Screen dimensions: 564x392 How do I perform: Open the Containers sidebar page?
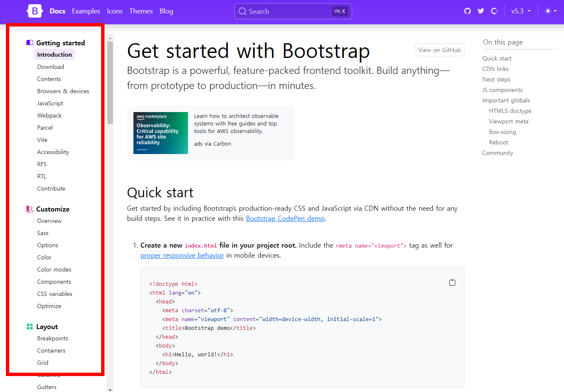[x=51, y=350]
